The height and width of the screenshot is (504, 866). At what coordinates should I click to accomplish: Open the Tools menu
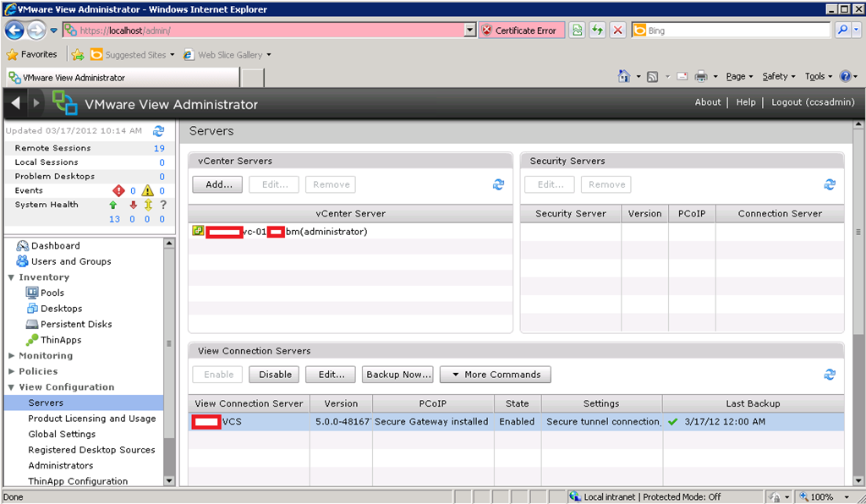(x=819, y=76)
